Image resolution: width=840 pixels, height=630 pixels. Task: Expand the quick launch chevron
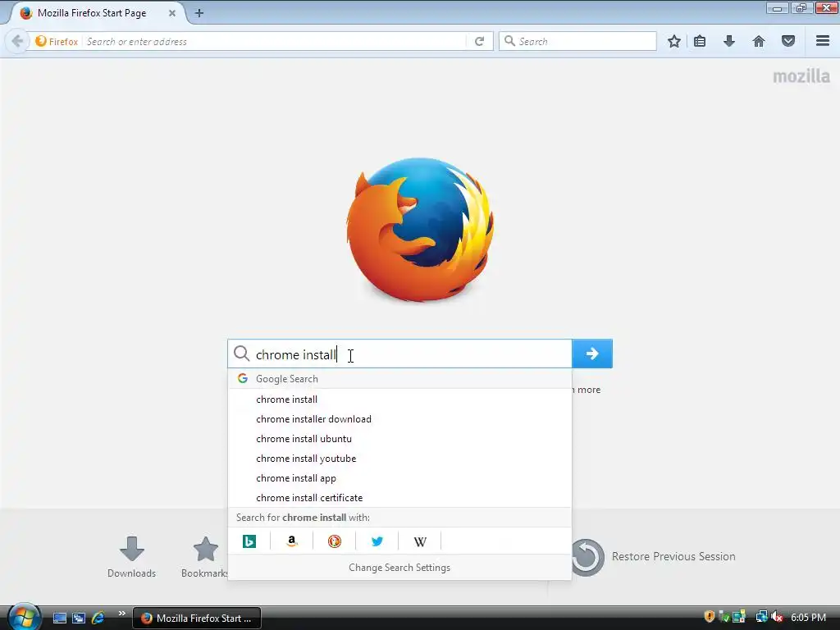click(121, 614)
